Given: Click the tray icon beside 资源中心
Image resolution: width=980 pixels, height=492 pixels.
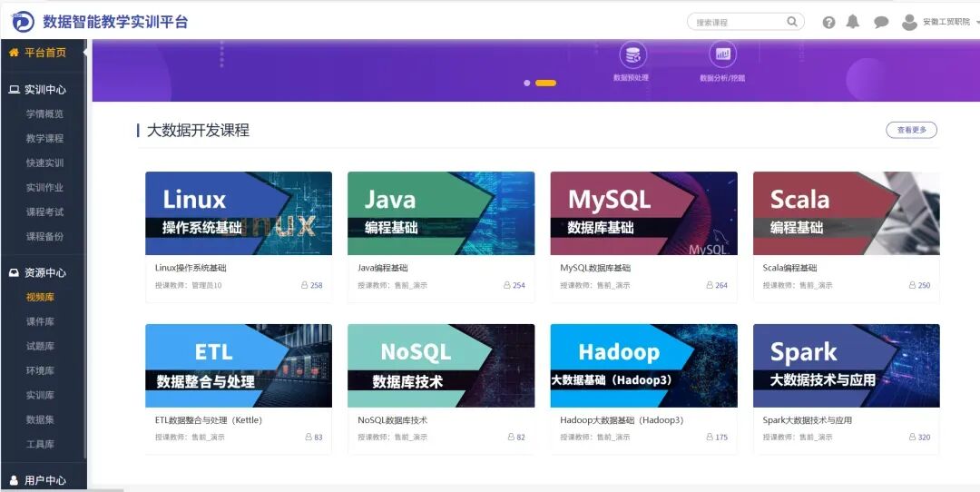Looking at the screenshot, I should [x=14, y=272].
